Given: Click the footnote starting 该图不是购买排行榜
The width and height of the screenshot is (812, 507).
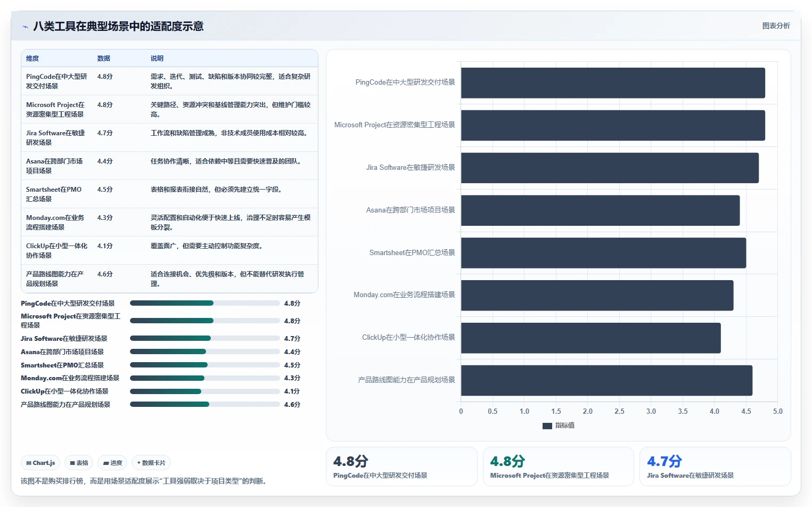Looking at the screenshot, I should pyautogui.click(x=144, y=481).
